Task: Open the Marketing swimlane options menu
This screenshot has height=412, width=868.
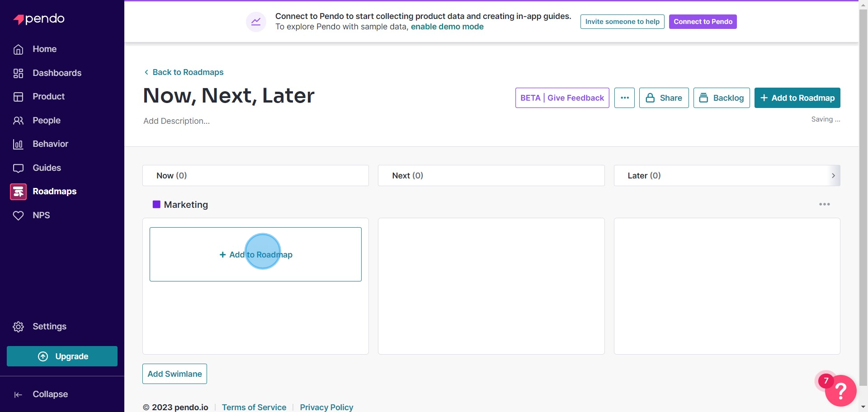Action: tap(824, 205)
